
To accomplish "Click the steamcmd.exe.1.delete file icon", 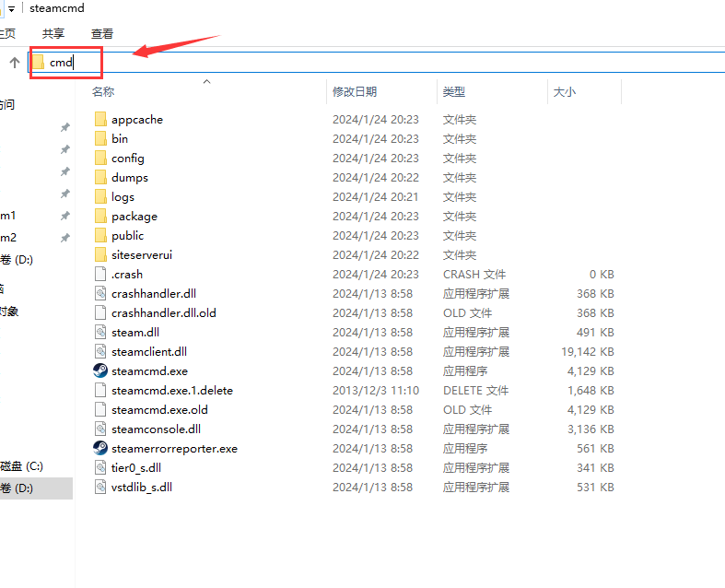I will [100, 391].
